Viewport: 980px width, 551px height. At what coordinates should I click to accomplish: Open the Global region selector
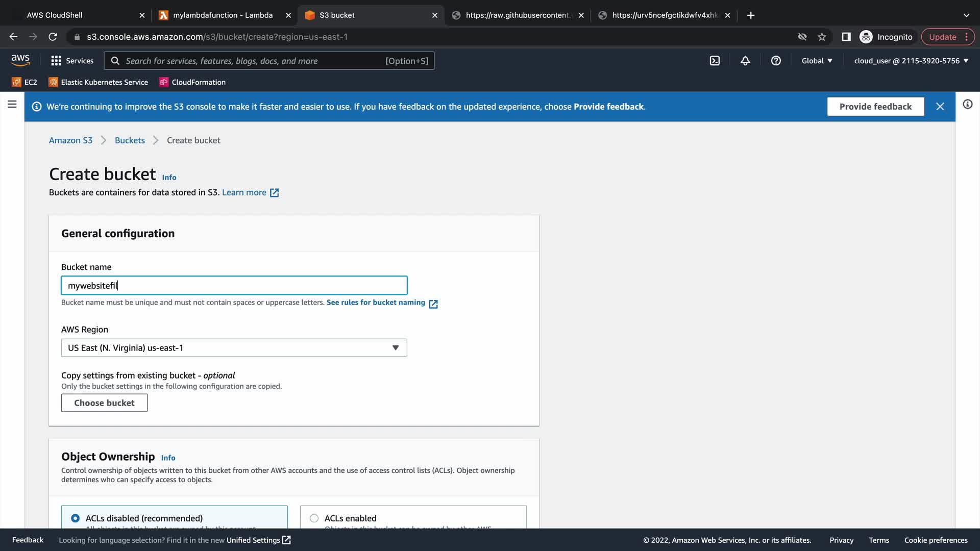(x=817, y=61)
